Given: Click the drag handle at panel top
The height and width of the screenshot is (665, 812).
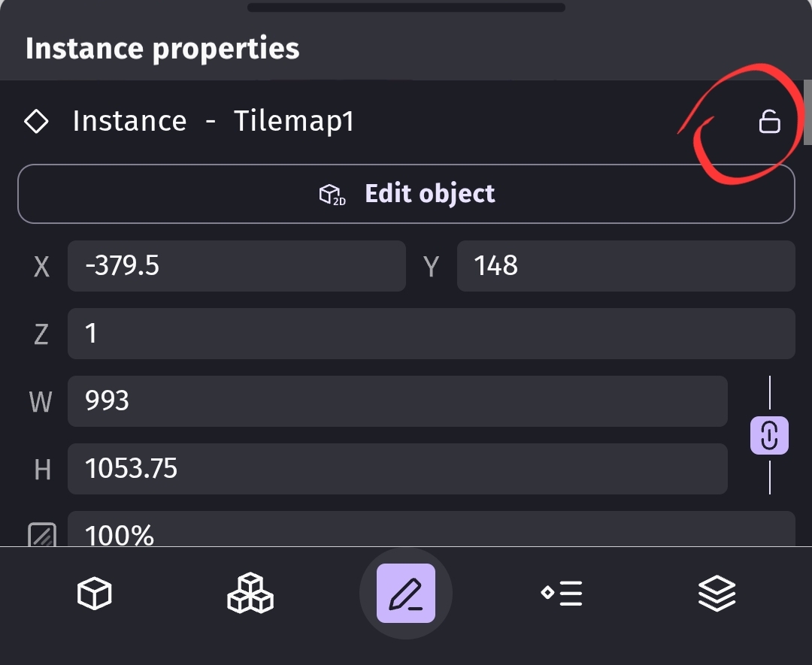Looking at the screenshot, I should pyautogui.click(x=406, y=8).
